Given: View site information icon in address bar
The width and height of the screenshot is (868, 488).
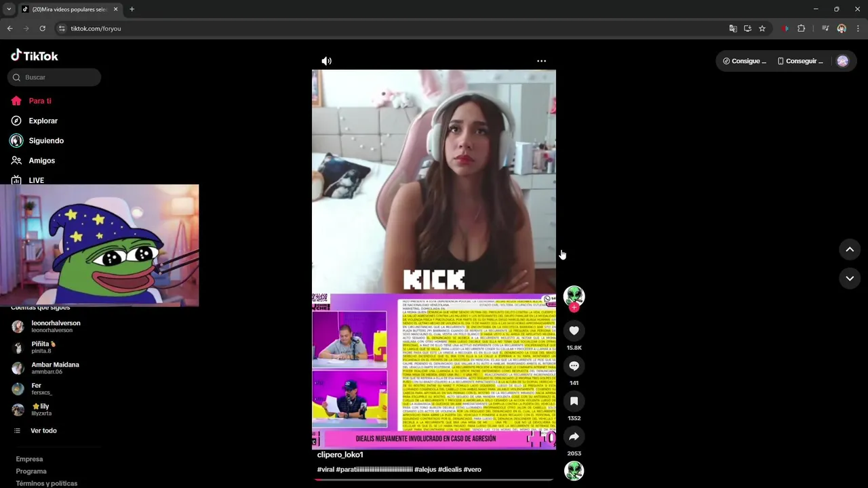Looking at the screenshot, I should click(x=62, y=28).
